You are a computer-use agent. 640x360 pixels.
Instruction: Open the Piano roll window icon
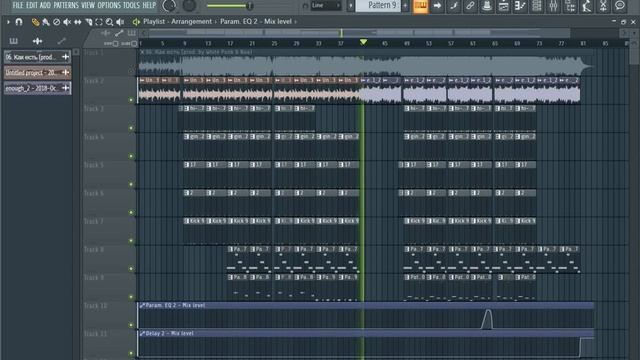pyautogui.click(x=520, y=6)
